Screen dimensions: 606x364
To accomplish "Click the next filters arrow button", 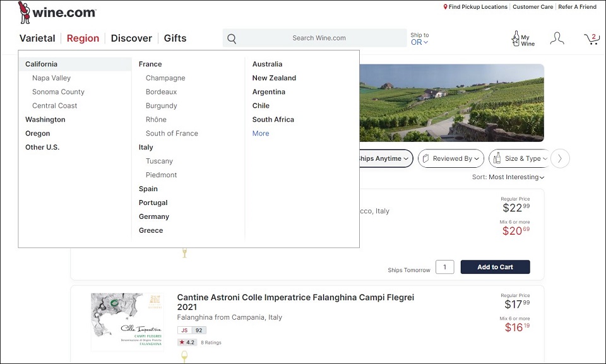I will (560, 158).
